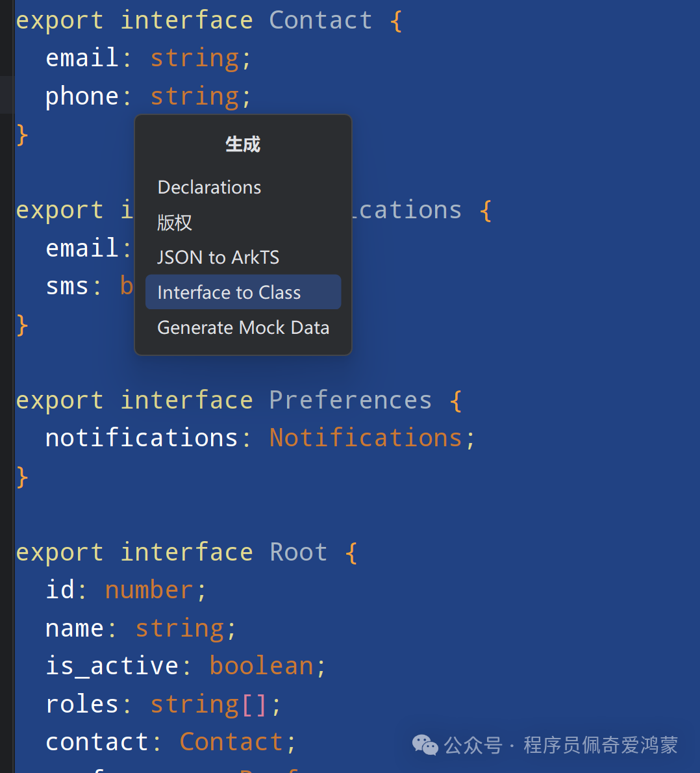Viewport: 700px width, 773px height.
Task: Click the boolean type of is_active
Action: tap(261, 666)
